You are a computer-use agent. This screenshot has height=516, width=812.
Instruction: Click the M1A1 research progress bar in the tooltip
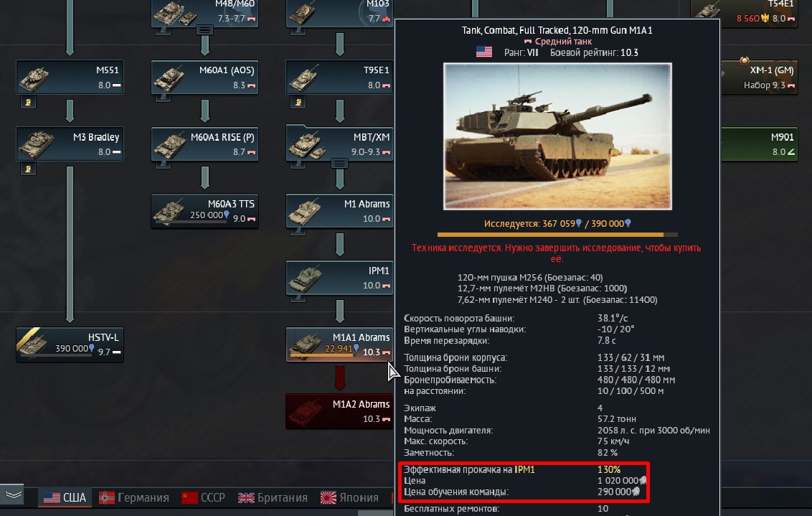[558, 235]
